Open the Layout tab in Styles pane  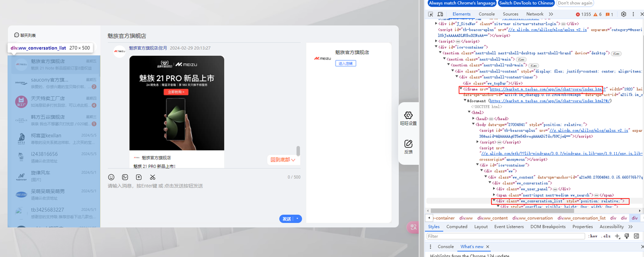click(x=481, y=226)
